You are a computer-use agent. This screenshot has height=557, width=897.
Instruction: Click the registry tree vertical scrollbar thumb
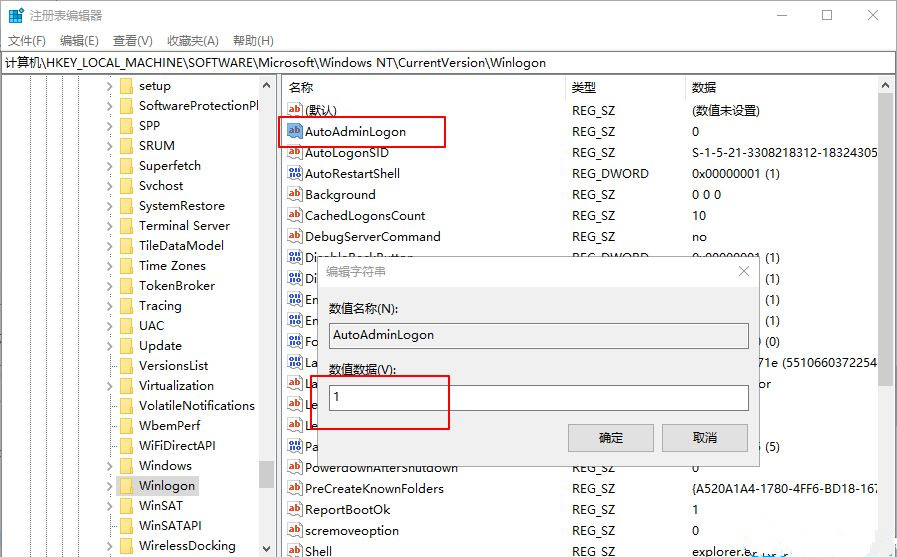click(x=266, y=474)
